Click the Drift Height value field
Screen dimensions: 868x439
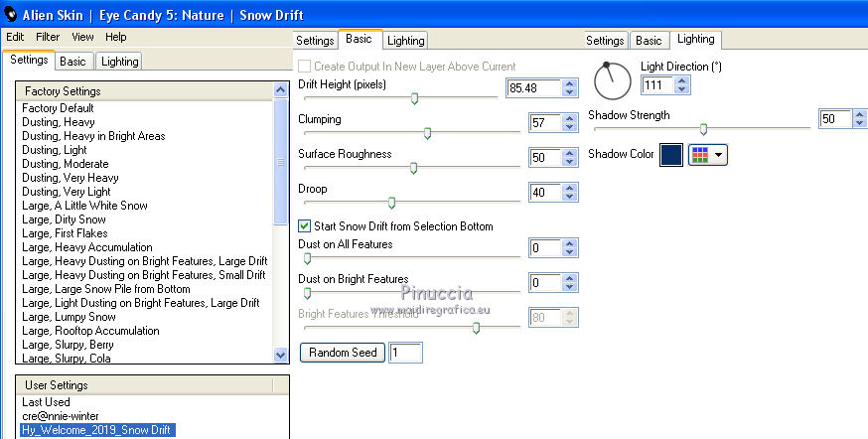[534, 88]
